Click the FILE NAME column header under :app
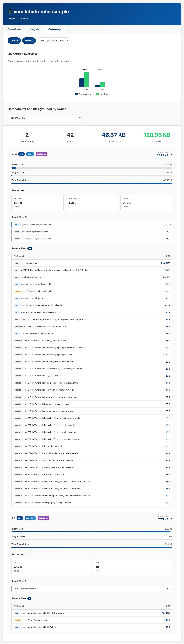The height and width of the screenshot is (644, 184). [19, 256]
